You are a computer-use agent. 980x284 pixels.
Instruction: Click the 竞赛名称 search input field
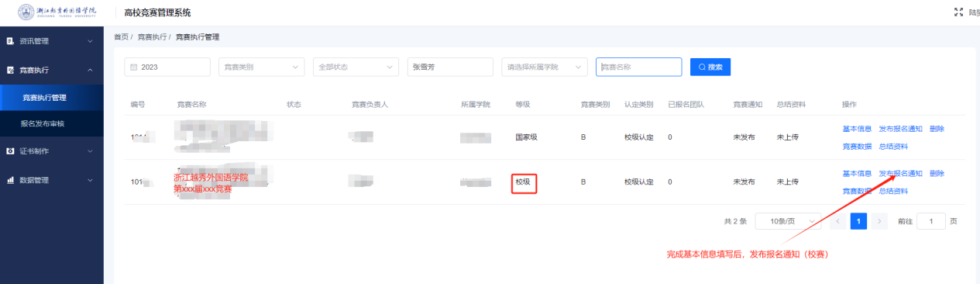[639, 68]
